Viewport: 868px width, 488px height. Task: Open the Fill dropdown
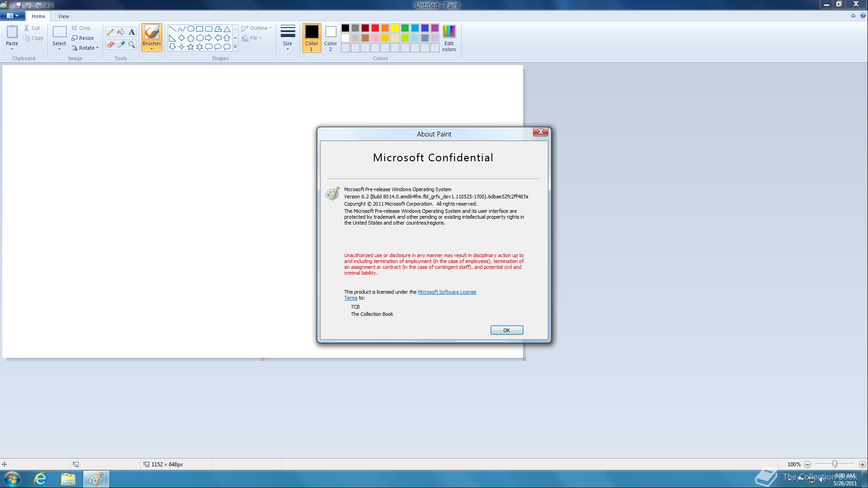251,38
